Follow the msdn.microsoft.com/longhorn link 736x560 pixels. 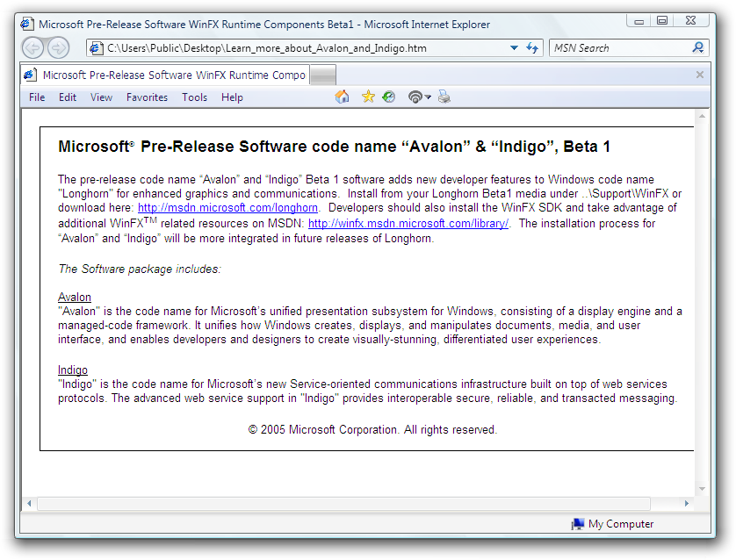[227, 208]
